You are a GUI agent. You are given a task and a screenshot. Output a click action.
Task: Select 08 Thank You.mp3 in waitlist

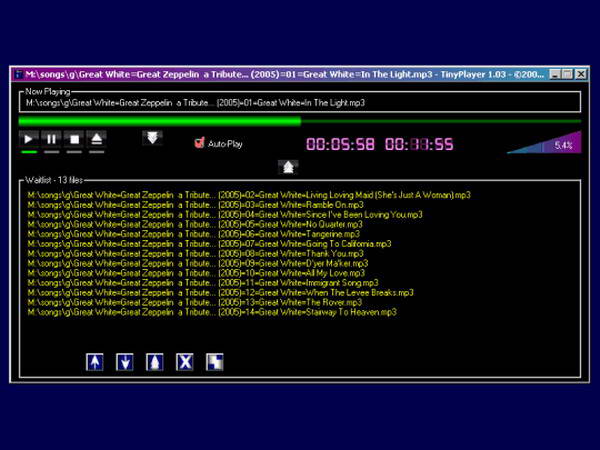pyautogui.click(x=195, y=254)
